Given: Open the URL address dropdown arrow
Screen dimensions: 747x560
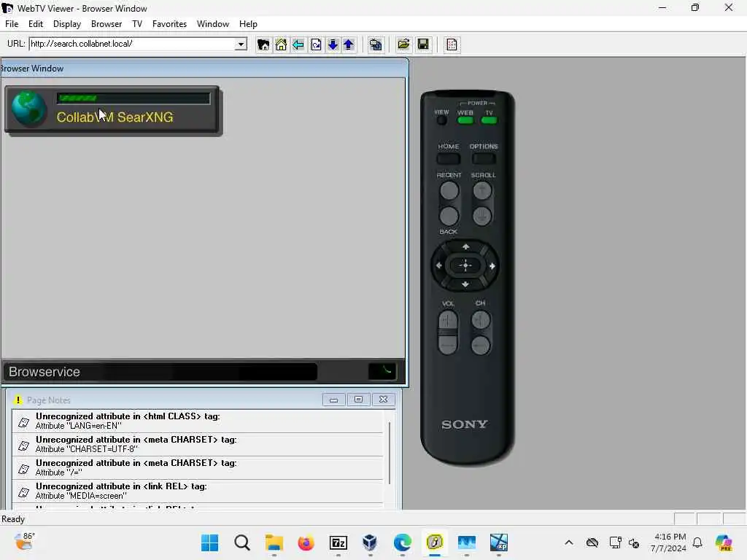Looking at the screenshot, I should point(241,44).
